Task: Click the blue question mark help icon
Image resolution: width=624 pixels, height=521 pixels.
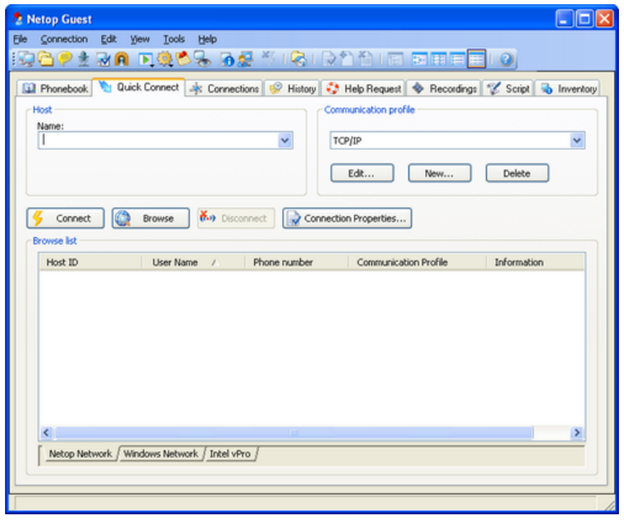Action: tap(506, 59)
